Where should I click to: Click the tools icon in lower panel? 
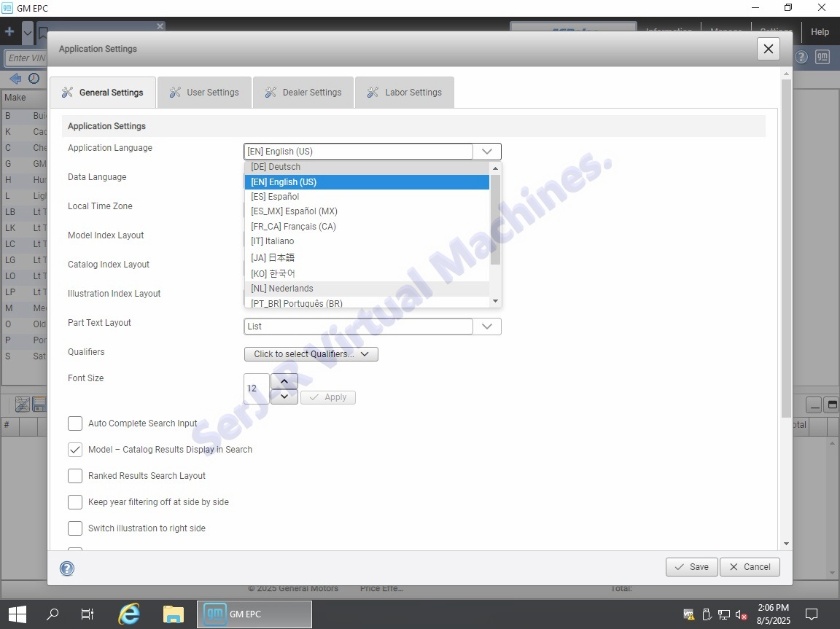pyautogui.click(x=22, y=405)
